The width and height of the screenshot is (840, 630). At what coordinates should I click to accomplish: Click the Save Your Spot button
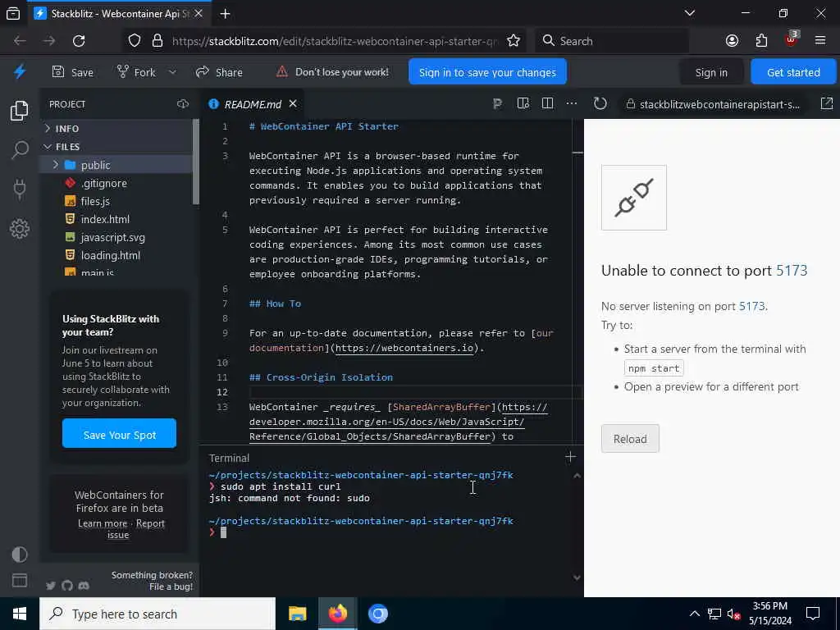119,433
